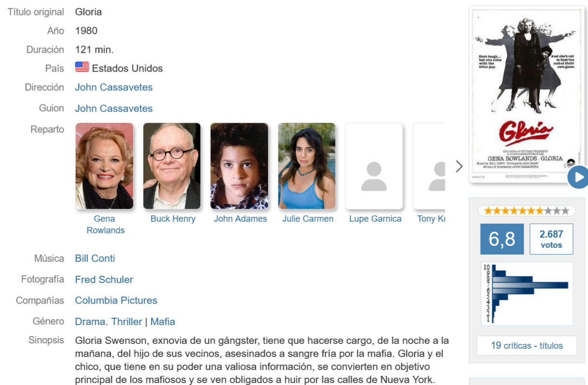The image size is (588, 385).
Task: Open Lupe Garnica placeholder avatar
Action: pos(374,166)
